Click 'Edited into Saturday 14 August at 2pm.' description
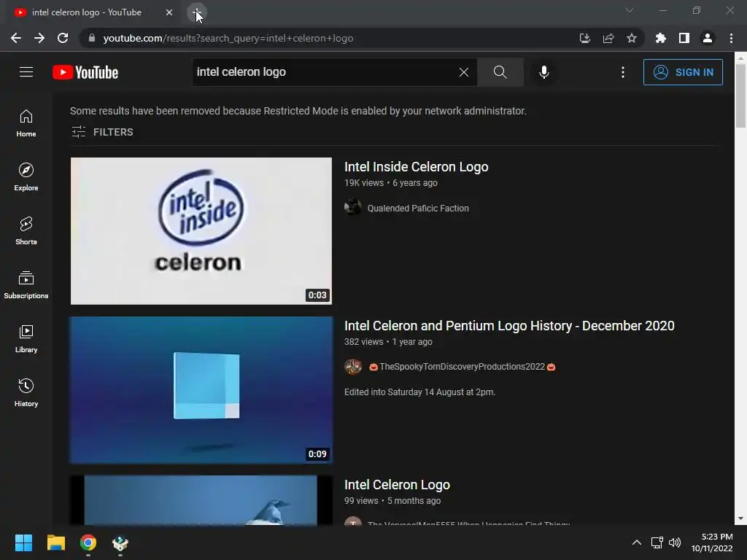747x560 pixels. point(419,392)
